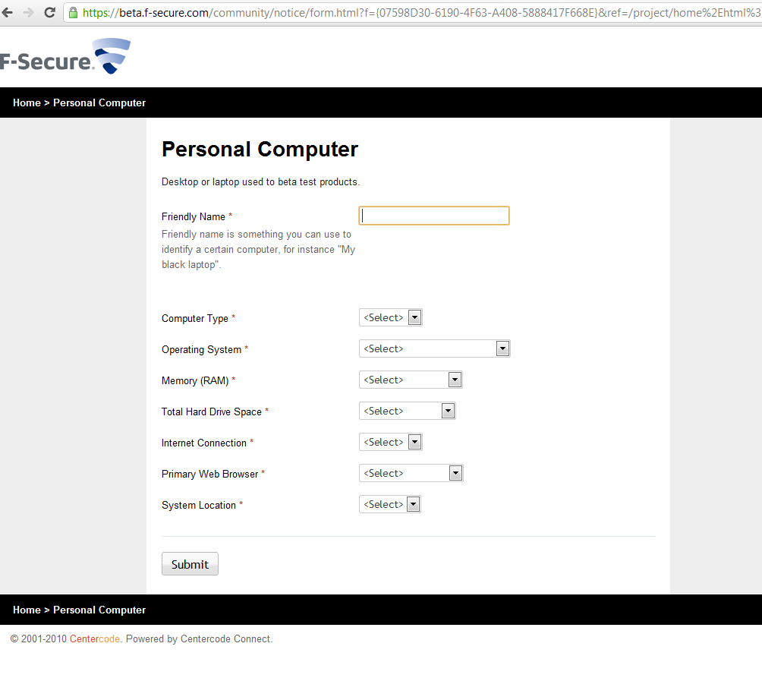Click the Personal Computer page heading

coord(260,150)
